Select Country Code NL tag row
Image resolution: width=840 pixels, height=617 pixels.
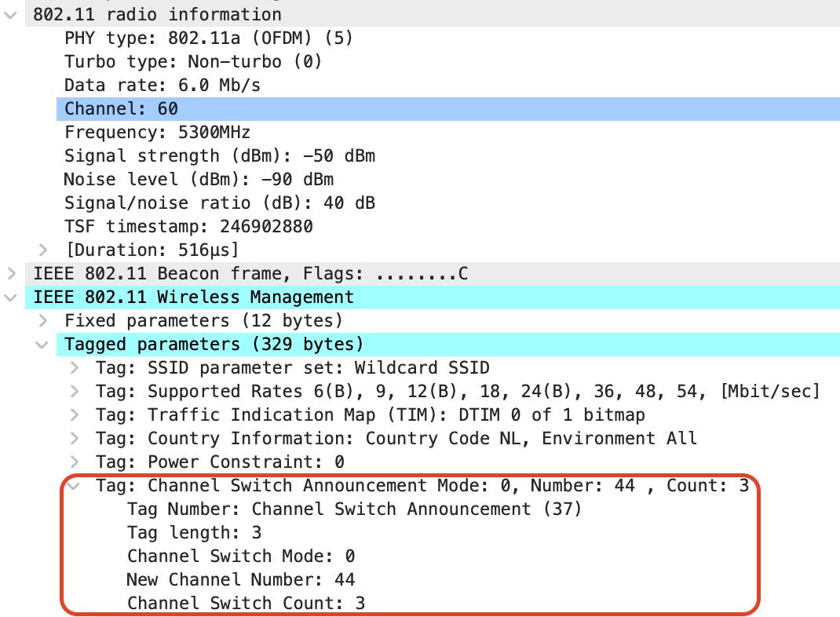tap(396, 439)
